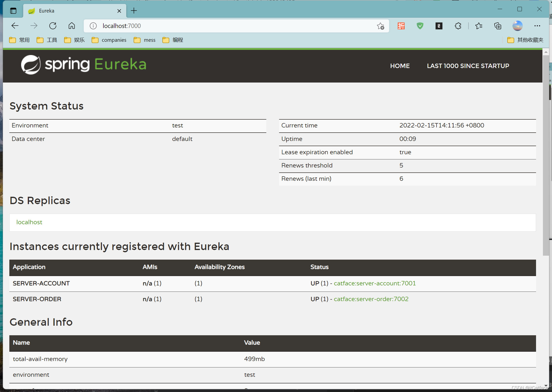Open the Collections icon
Image resolution: width=552 pixels, height=392 pixels.
click(498, 26)
